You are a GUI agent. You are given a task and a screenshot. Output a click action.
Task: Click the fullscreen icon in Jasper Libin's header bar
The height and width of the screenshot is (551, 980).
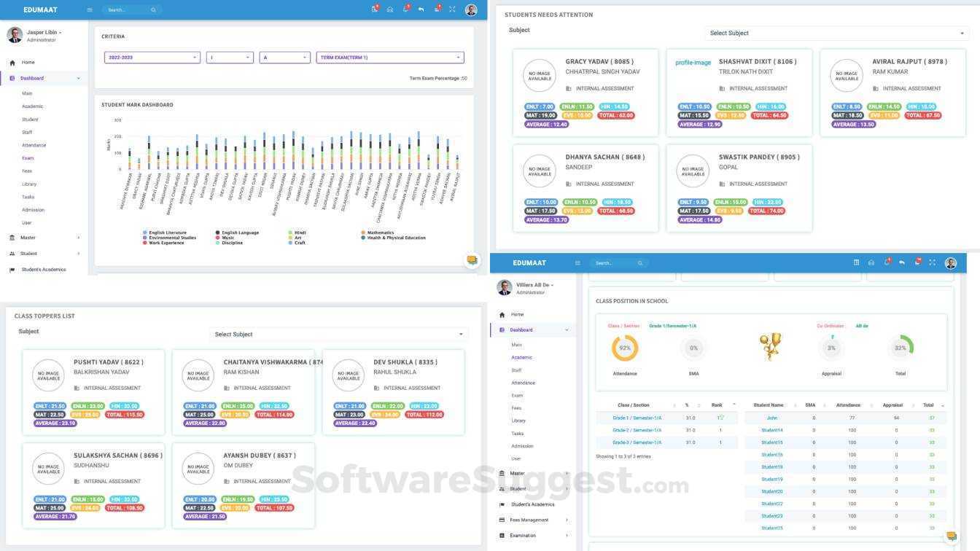[452, 9]
